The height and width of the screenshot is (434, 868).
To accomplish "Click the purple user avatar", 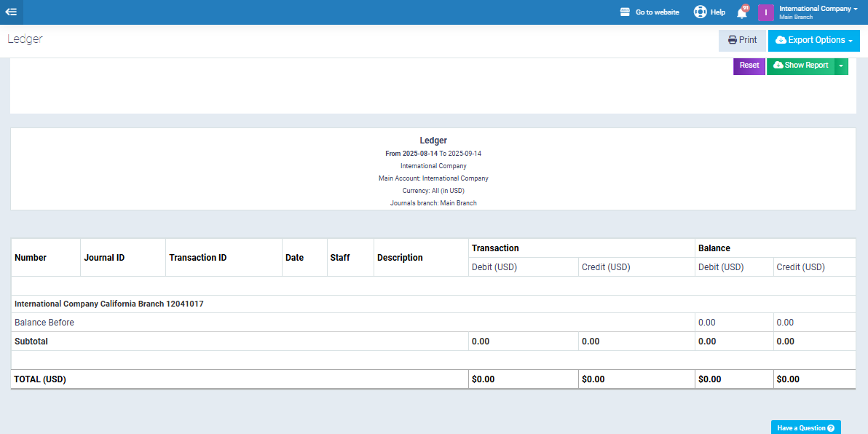I will click(765, 12).
